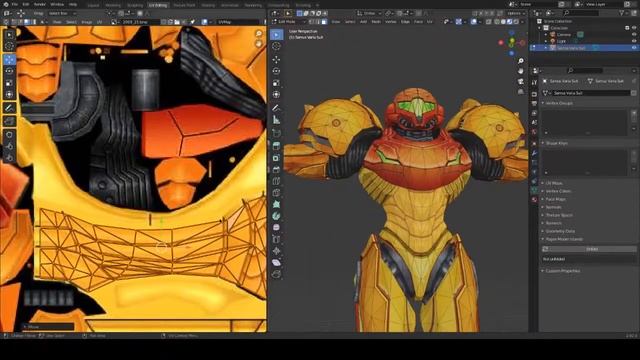Toggle visibility of Samus Varia Suit object

click(634, 48)
